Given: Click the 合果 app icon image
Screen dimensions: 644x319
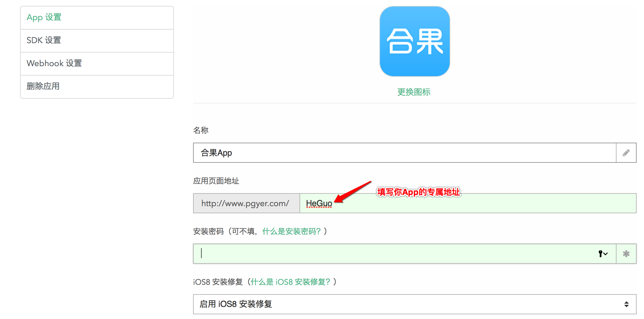Looking at the screenshot, I should point(415,41).
